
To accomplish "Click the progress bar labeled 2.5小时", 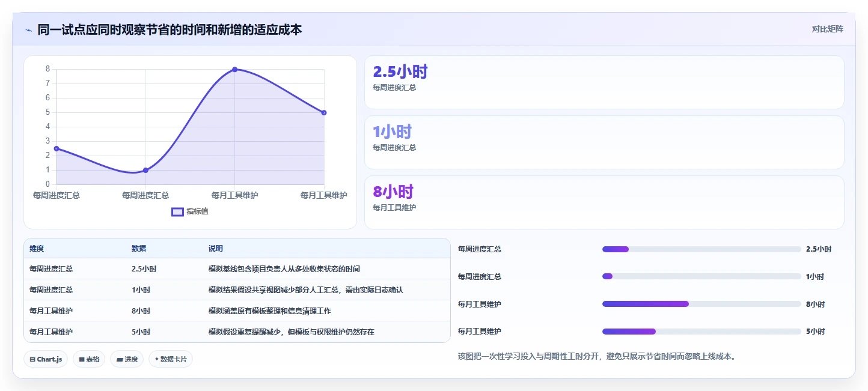I will pyautogui.click(x=701, y=249).
